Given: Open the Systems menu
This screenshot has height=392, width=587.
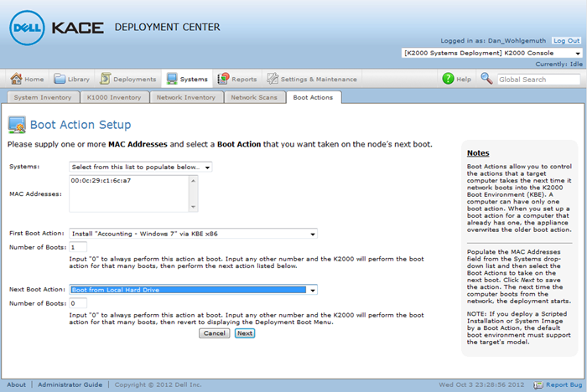Looking at the screenshot, I should [x=187, y=79].
